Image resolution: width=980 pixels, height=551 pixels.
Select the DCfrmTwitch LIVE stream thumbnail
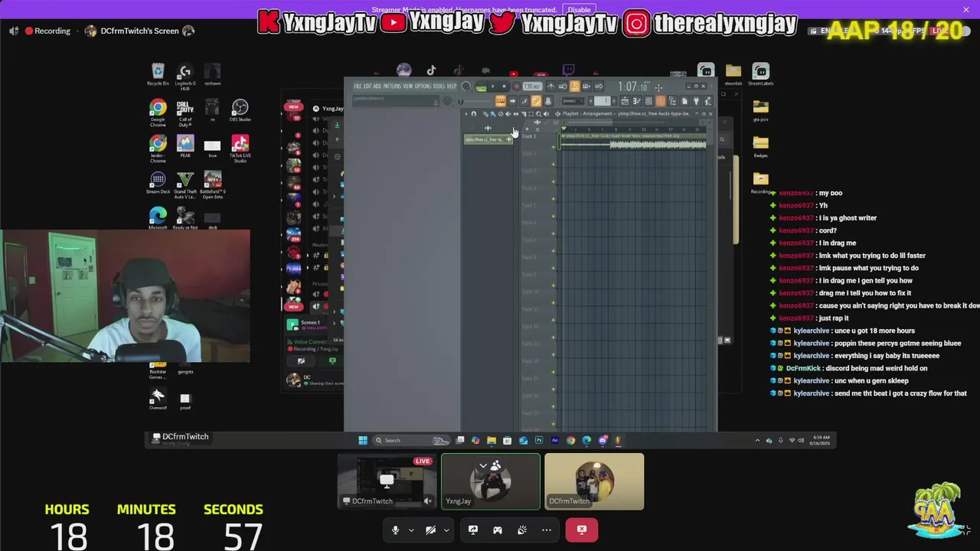pyautogui.click(x=387, y=481)
